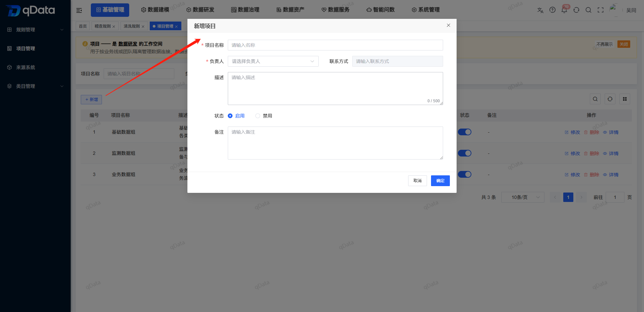Open 项目管理 in the sidebar
644x312 pixels.
(35, 48)
